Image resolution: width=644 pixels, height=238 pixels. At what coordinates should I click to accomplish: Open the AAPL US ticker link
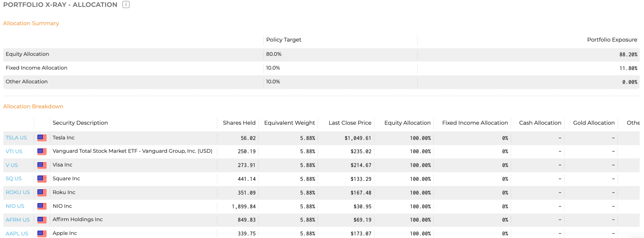point(17,234)
